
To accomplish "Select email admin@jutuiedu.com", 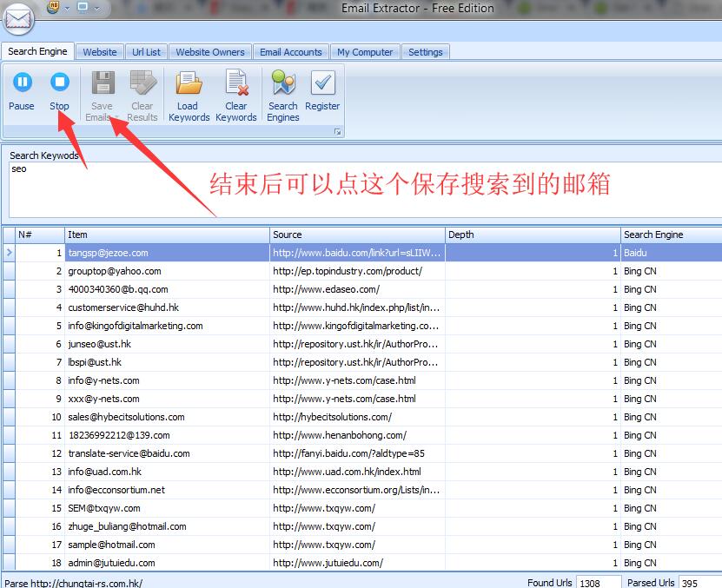I will [x=111, y=563].
